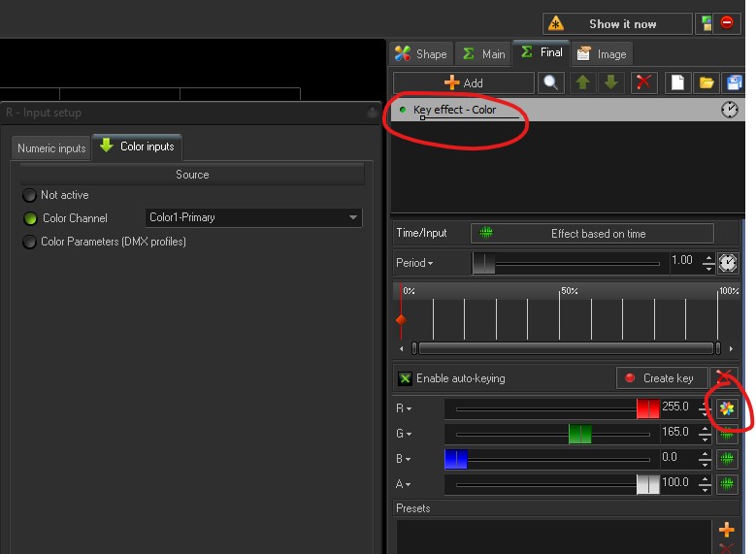
Task: Open the G channel dropdown arrow
Action: (x=410, y=435)
